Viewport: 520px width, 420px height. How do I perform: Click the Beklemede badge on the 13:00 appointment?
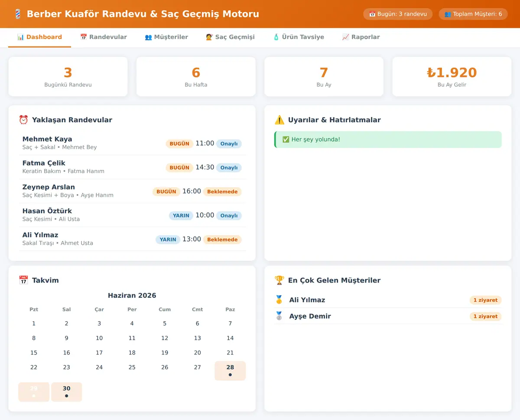tap(222, 239)
